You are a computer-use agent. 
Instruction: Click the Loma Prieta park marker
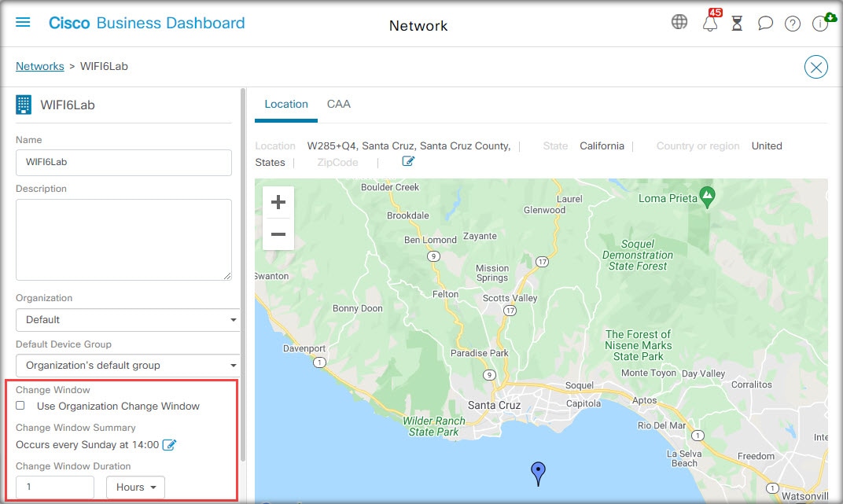(707, 197)
